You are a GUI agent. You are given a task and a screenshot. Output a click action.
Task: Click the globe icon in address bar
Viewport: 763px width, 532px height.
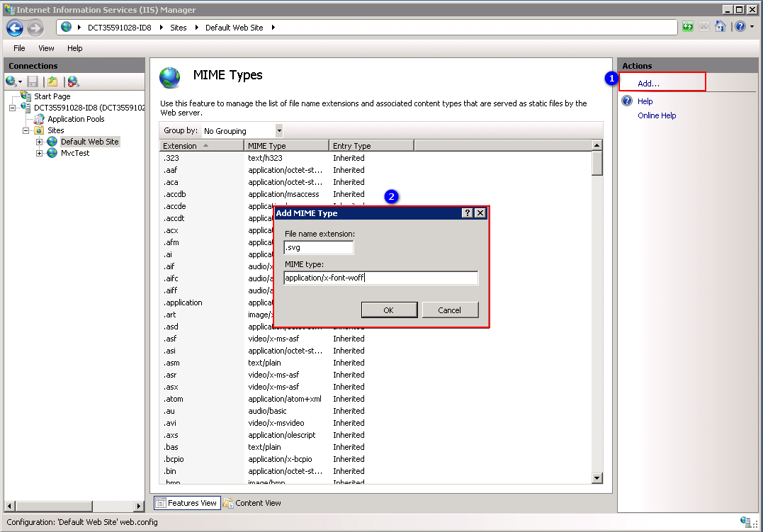click(66, 27)
